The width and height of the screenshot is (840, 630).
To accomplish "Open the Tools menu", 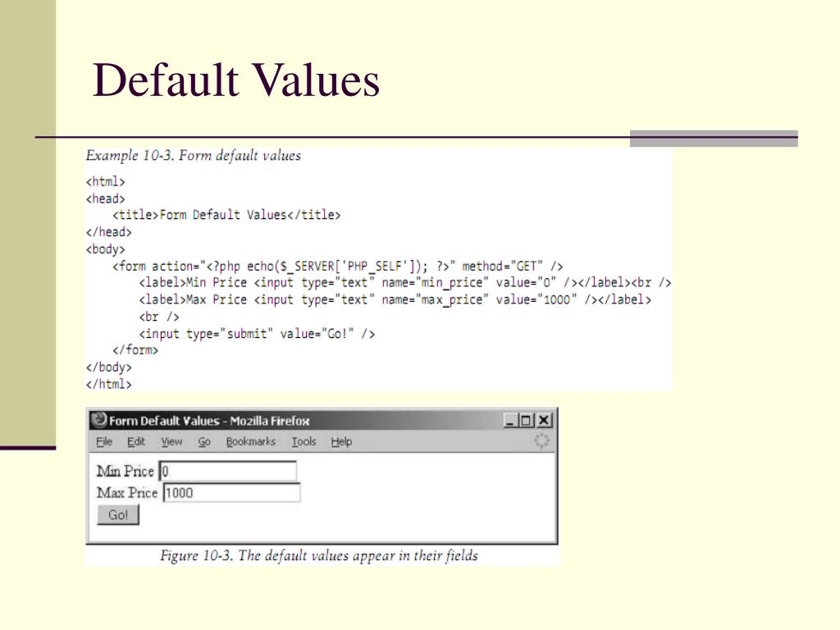I will point(304,442).
